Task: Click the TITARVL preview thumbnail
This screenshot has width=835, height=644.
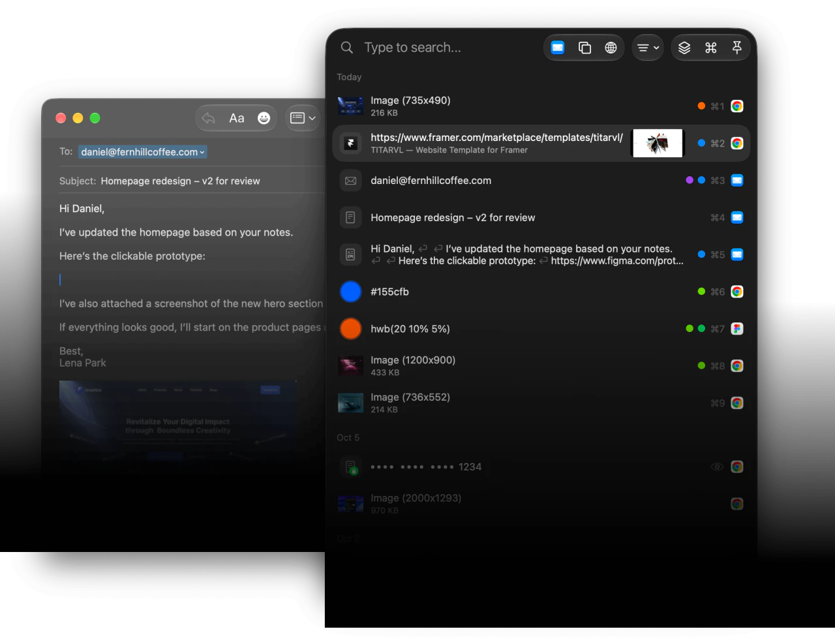Action: pos(658,143)
